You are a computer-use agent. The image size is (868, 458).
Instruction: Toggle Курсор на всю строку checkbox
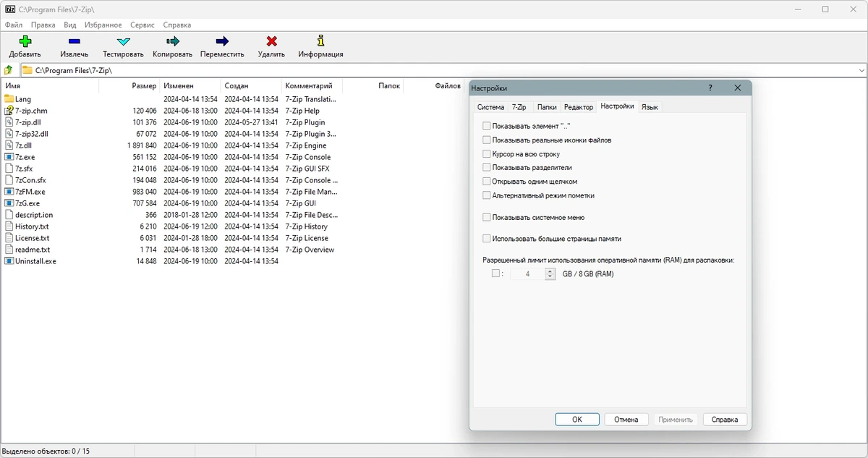(487, 154)
